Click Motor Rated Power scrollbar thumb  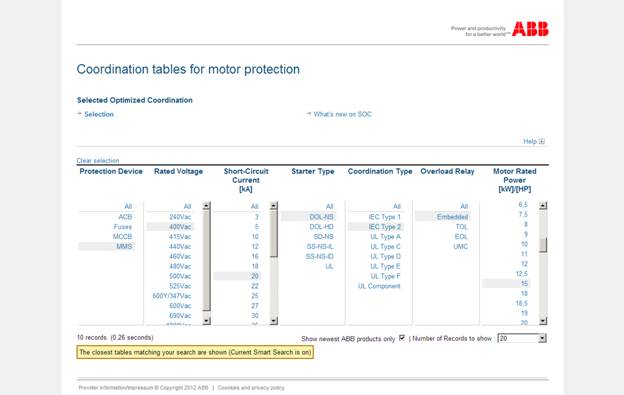tap(543, 245)
